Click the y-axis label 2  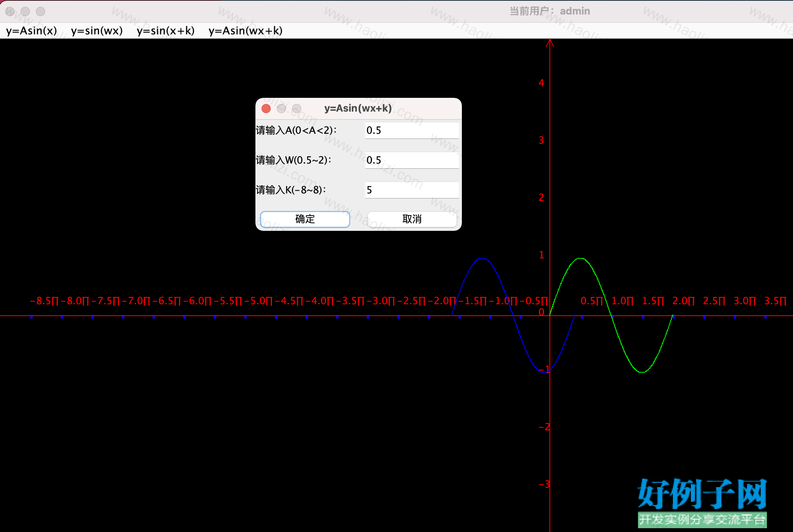(x=541, y=198)
